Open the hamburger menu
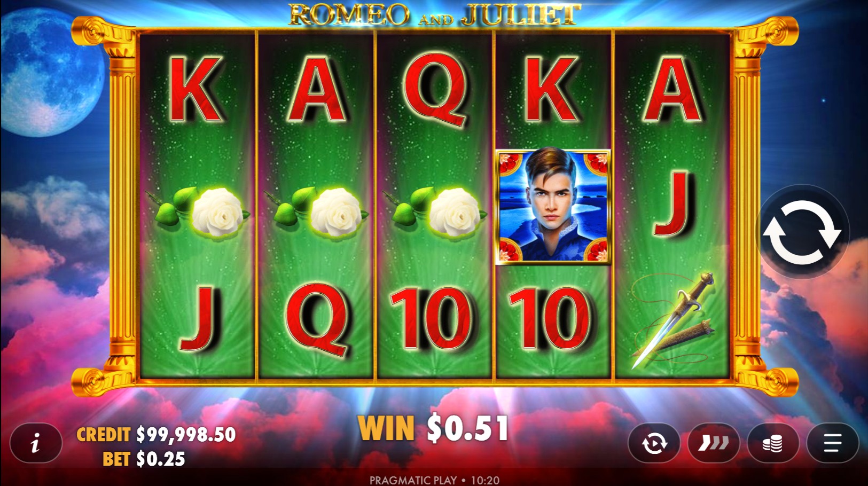Screen dimensions: 868x486 point(832,443)
